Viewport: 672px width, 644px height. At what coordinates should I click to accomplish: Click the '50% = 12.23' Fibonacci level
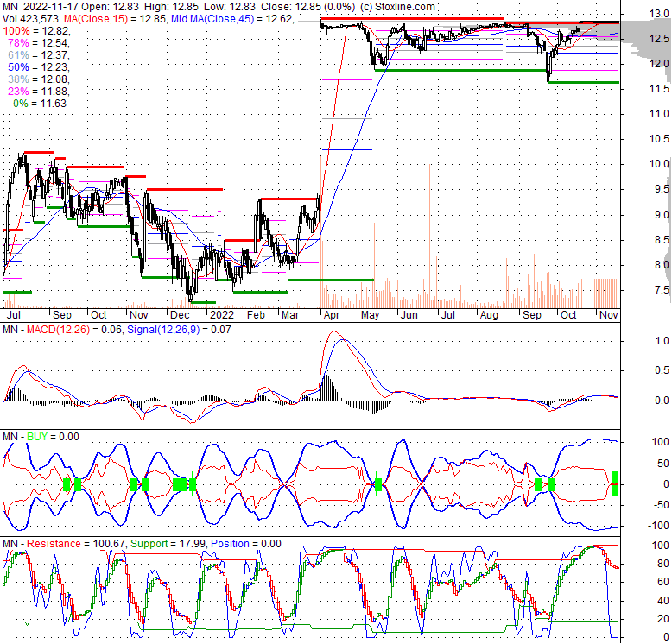coord(39,66)
